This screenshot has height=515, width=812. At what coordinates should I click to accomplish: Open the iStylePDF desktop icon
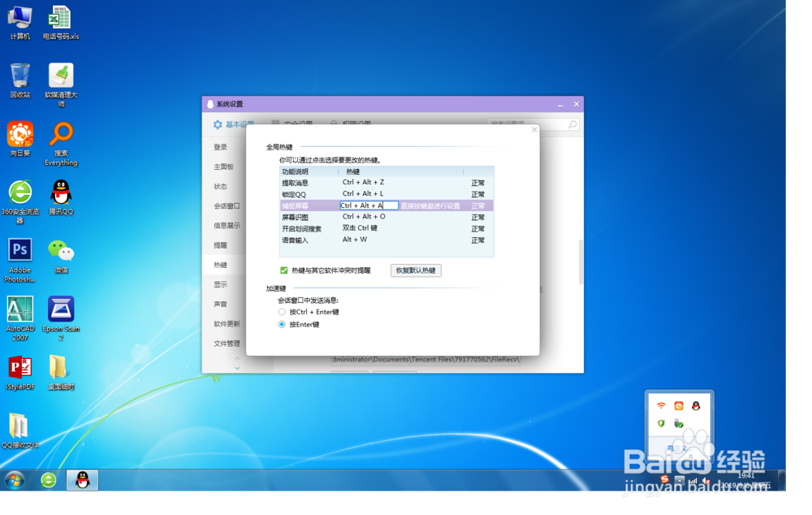pos(19,373)
